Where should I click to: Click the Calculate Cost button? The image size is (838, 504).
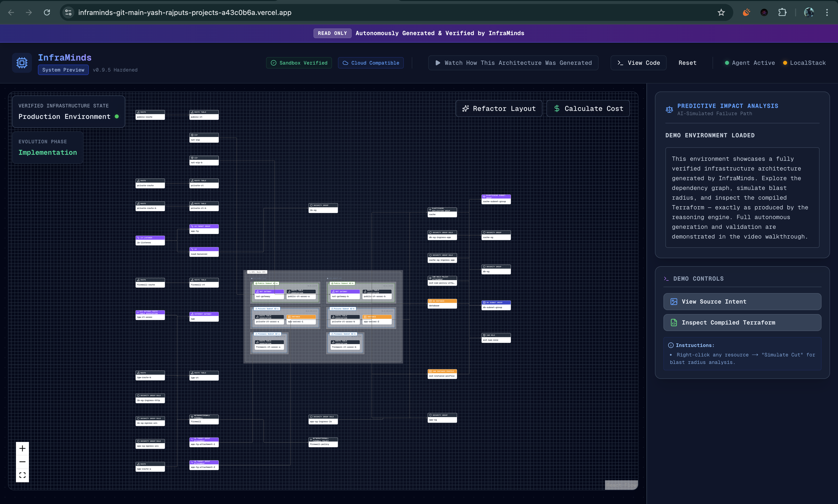pos(588,109)
